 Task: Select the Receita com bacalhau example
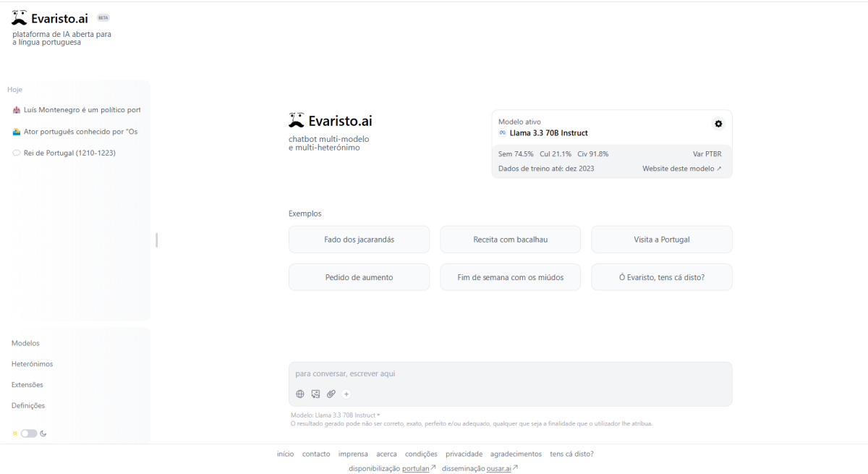510,240
